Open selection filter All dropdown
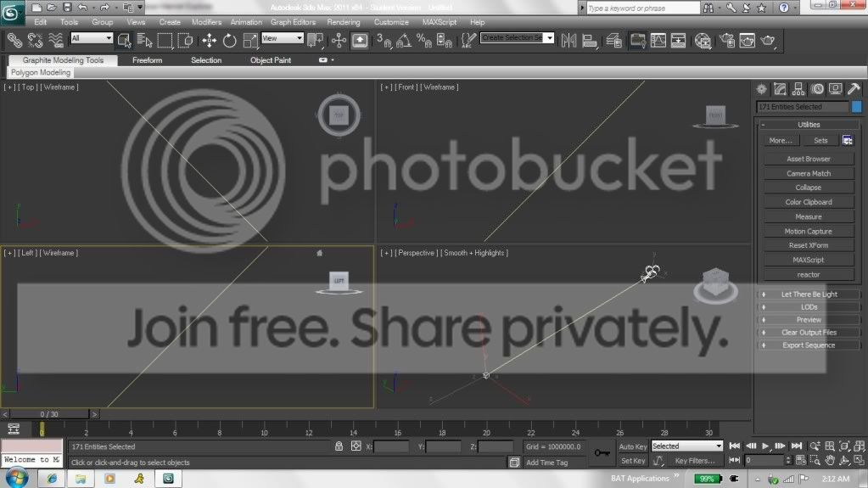The height and width of the screenshot is (488, 868). pyautogui.click(x=92, y=37)
